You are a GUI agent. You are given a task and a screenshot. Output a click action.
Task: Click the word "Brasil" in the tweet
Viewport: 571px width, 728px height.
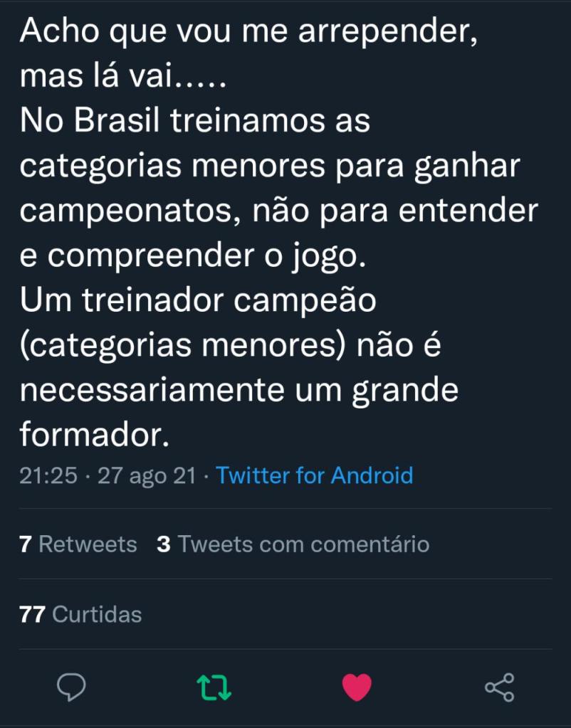[125, 121]
